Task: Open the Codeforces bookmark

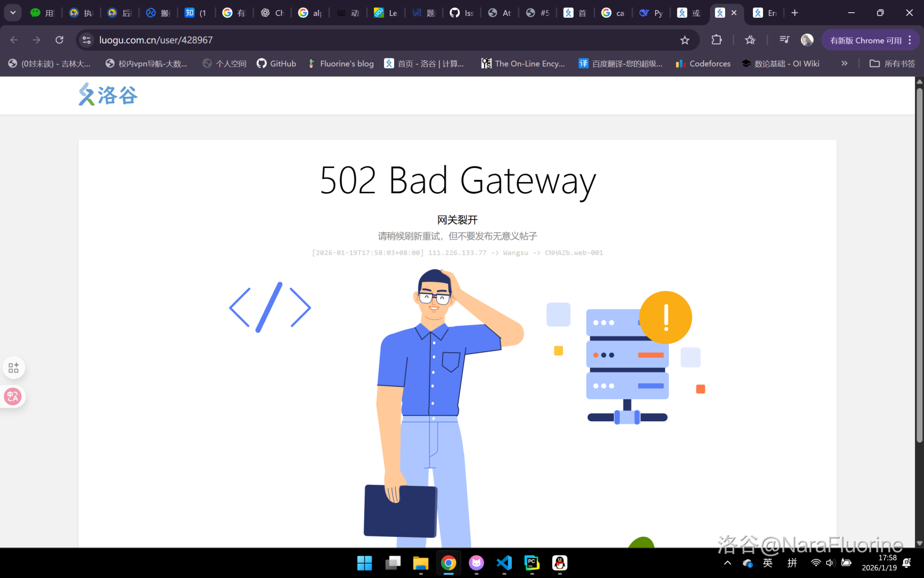Action: (703, 64)
